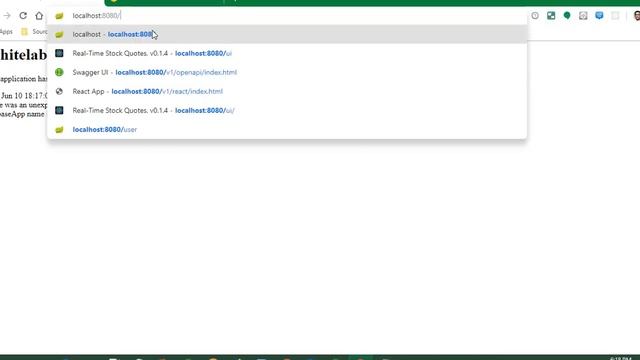Image resolution: width=640 pixels, height=360 pixels.
Task: Select Real-Time Stock Quotes localhost:8080/ui/ with trailing slash
Action: 287,110
